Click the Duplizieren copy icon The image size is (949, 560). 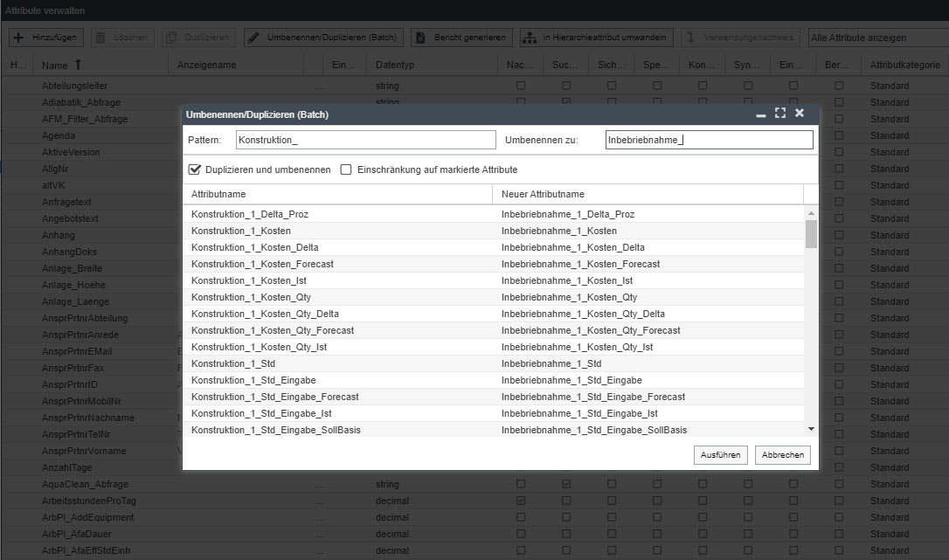(x=171, y=38)
